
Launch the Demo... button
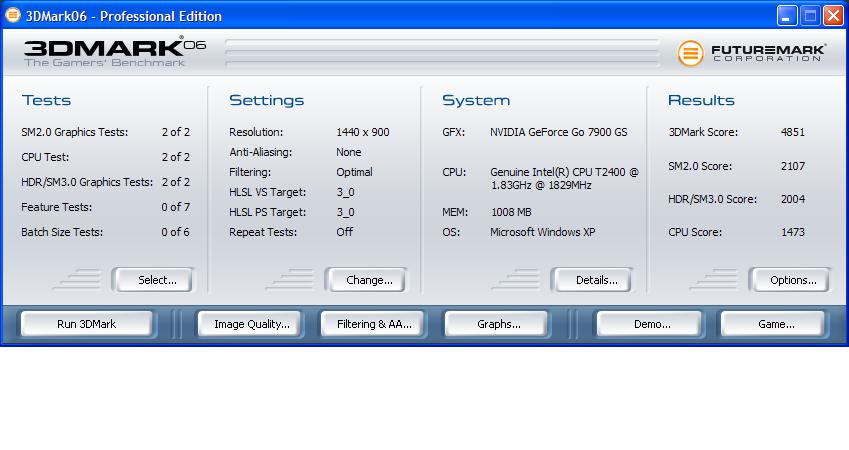click(x=649, y=324)
